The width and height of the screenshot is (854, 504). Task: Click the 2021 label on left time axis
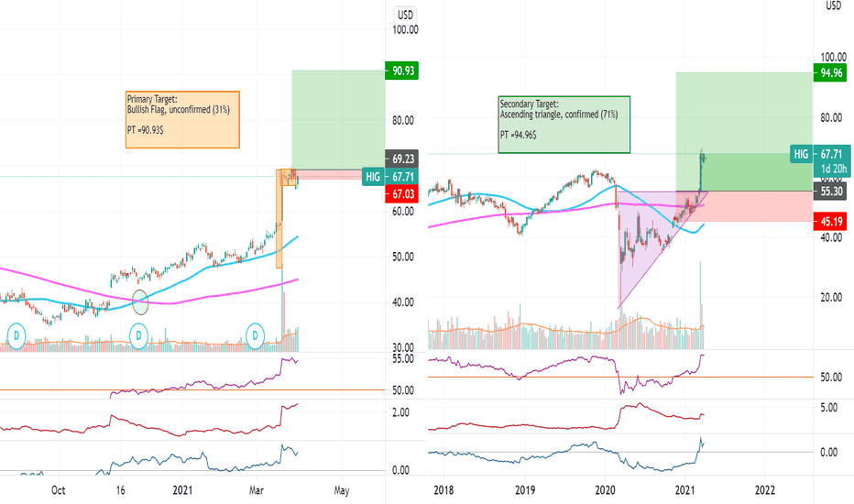click(182, 490)
